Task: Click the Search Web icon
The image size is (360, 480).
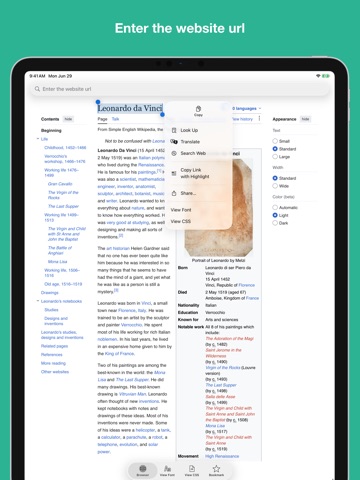Action: click(174, 153)
